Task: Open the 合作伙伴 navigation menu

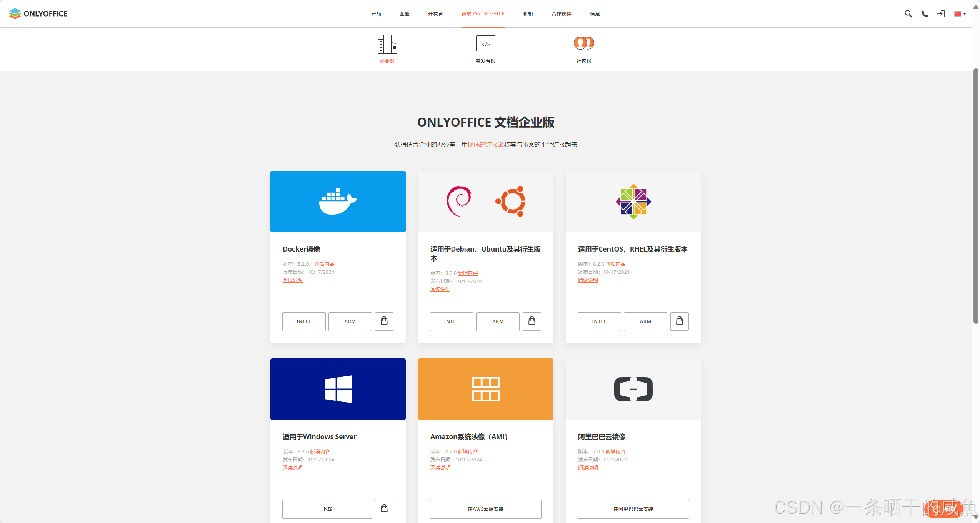Action: [x=561, y=14]
